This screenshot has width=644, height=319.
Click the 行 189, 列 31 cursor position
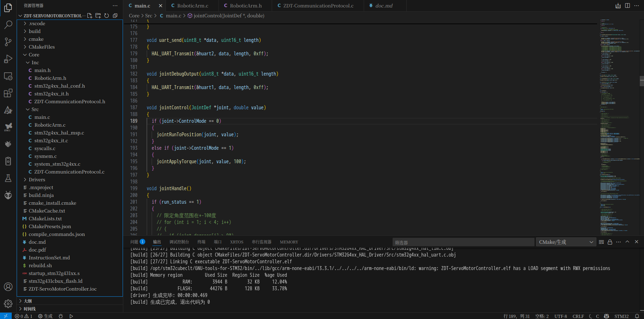click(516, 316)
